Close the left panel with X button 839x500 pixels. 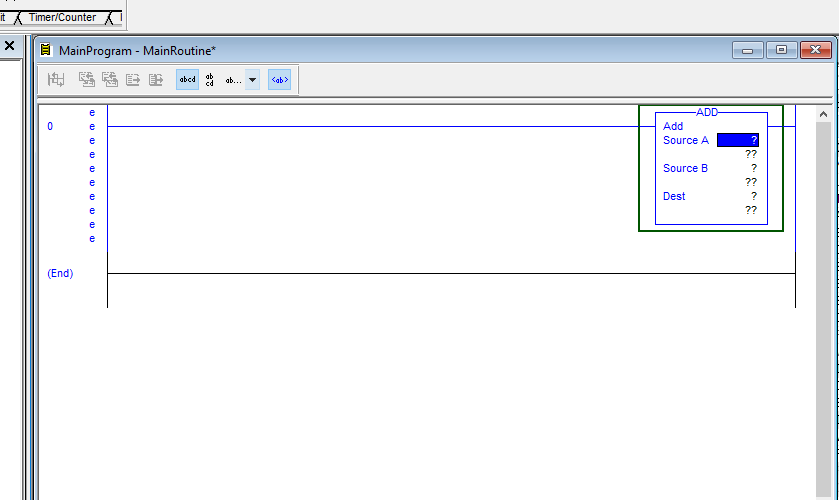[9, 46]
